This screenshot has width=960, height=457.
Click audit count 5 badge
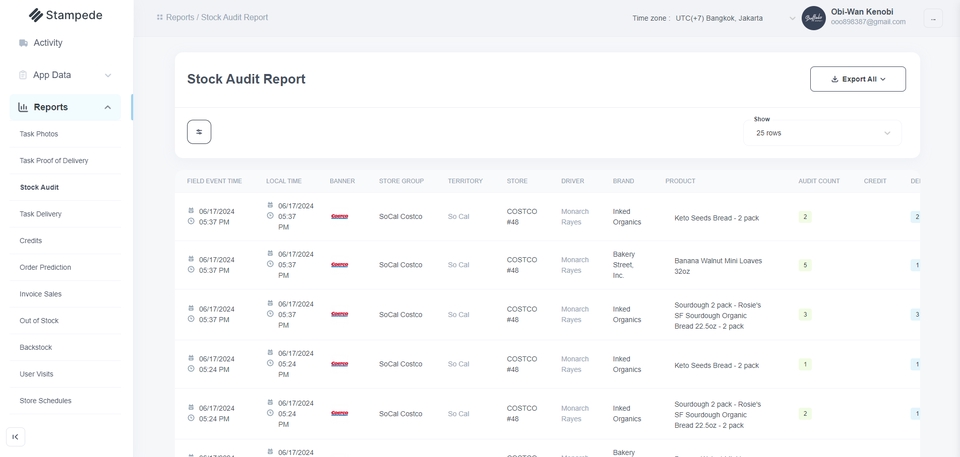pos(804,265)
